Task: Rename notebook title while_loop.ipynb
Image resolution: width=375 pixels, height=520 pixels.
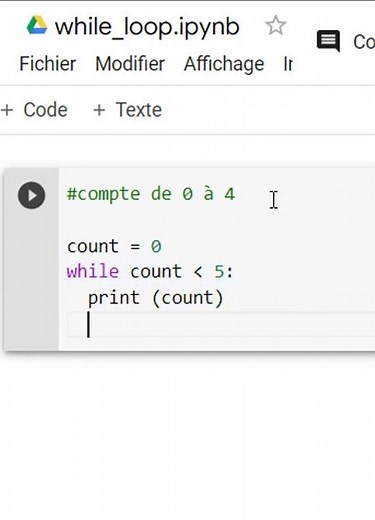Action: (x=147, y=27)
